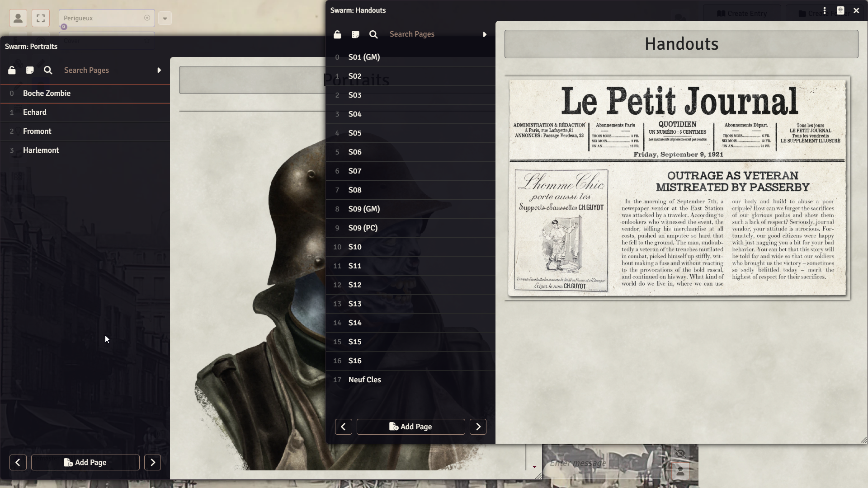Viewport: 868px width, 488px height.
Task: Select page S15 in Handouts
Action: pos(410,342)
